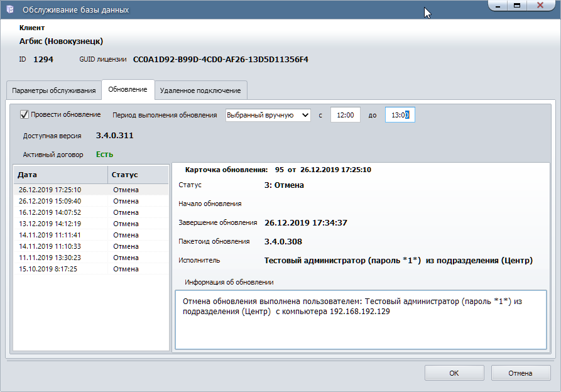Sort by the 'Дата' column header

[60, 175]
